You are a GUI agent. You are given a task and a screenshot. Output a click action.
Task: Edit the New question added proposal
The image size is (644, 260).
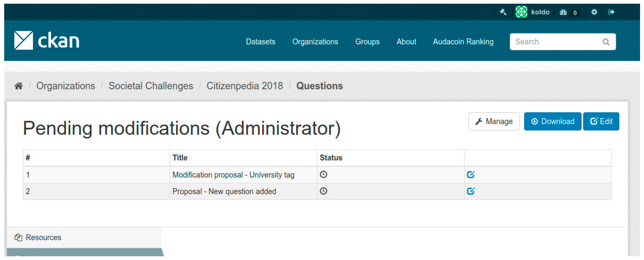click(470, 191)
